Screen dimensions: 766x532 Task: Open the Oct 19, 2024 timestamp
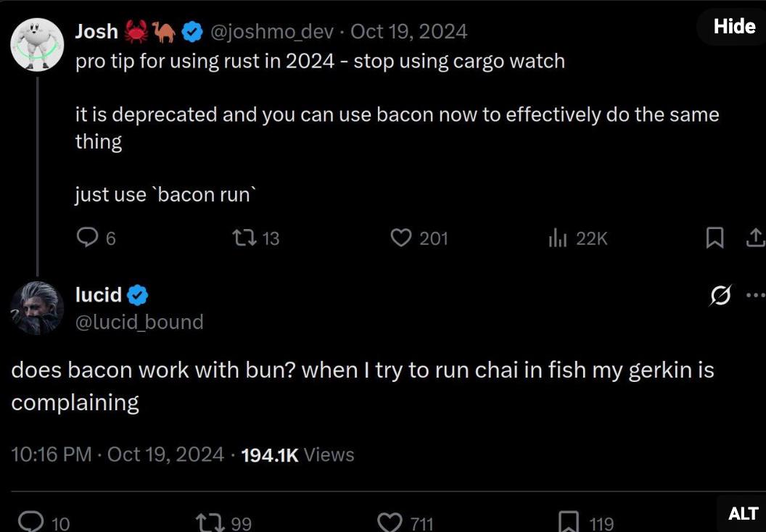click(409, 31)
